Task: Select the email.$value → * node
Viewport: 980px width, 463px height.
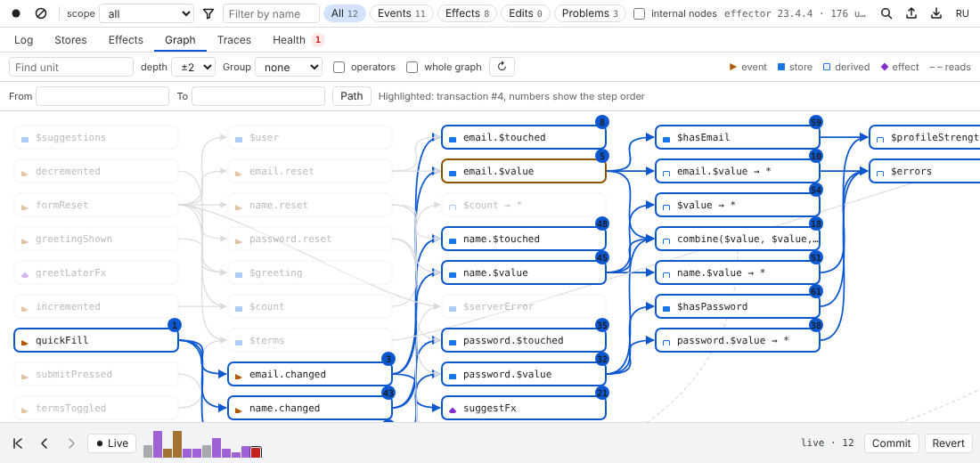Action: click(738, 171)
